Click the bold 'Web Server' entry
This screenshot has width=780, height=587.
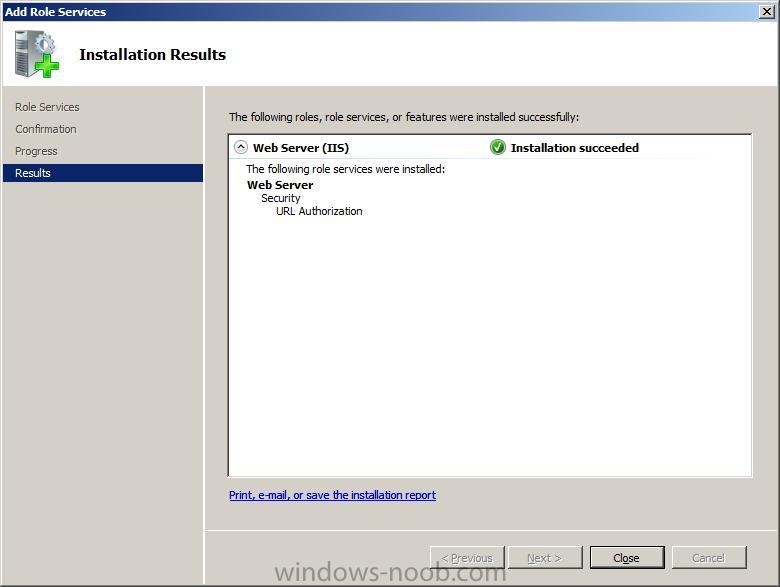[280, 185]
